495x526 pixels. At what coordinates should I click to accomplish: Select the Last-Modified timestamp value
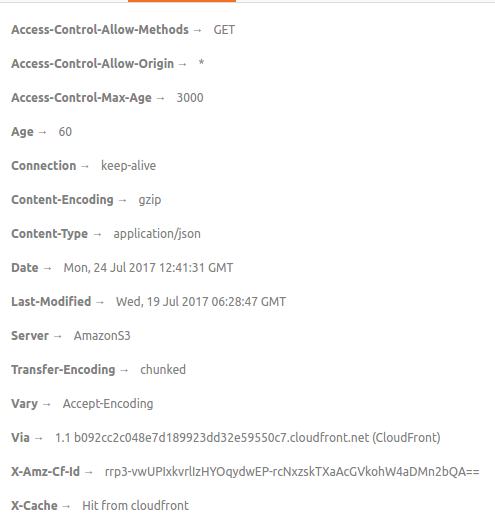tap(201, 302)
